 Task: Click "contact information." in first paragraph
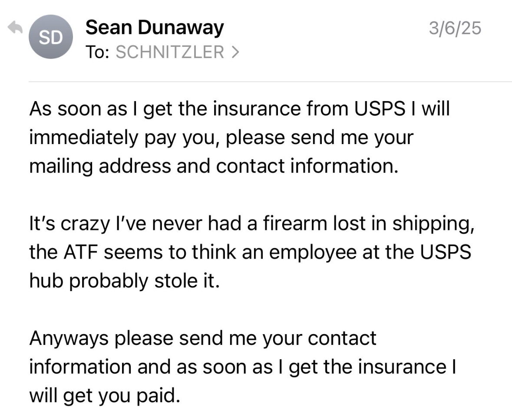point(307,167)
